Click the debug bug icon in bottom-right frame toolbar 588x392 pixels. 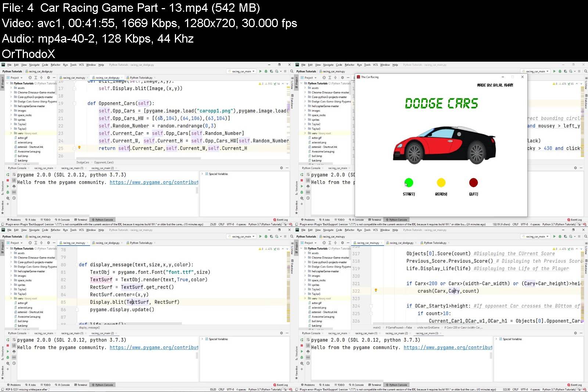click(x=560, y=236)
